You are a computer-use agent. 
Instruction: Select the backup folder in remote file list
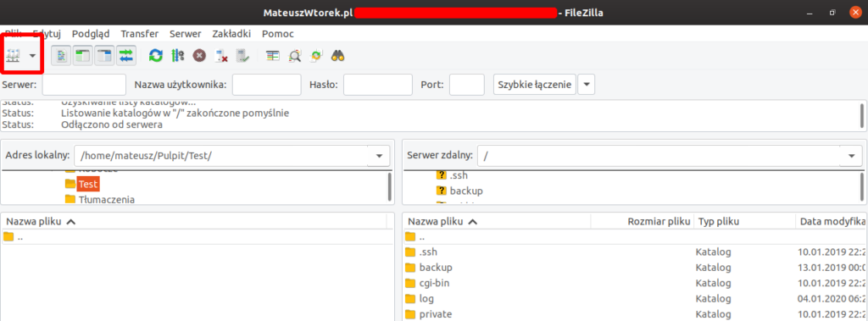pyautogui.click(x=635, y=268)
